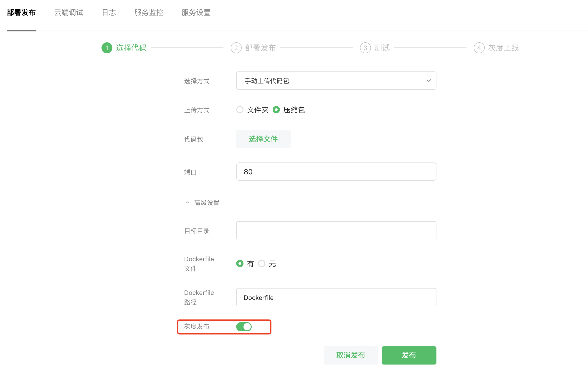The width and height of the screenshot is (588, 375).
Task: Focus the 目标目录 input field
Action: (336, 230)
